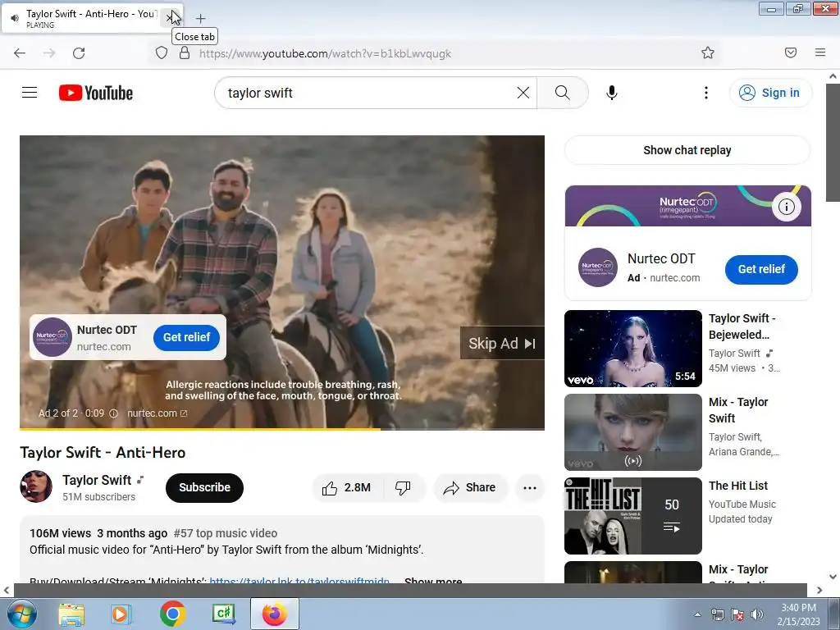Viewport: 840px width, 630px height.
Task: Open Chrome from taskbar
Action: 172,614
